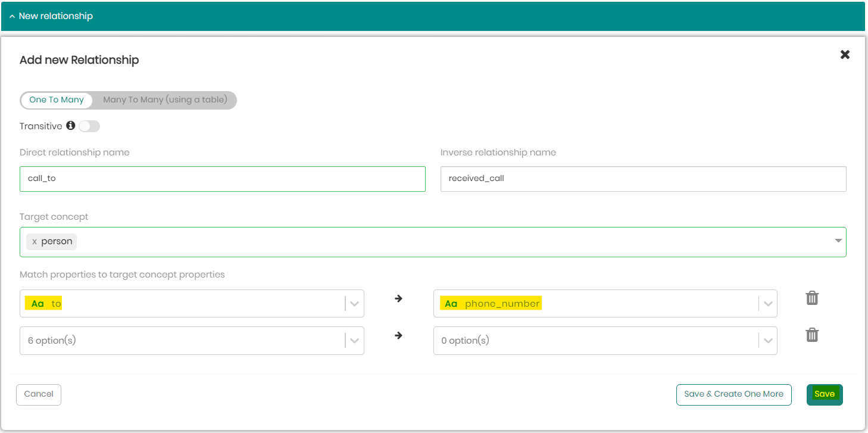
Task: Remove the person tag from Target concept
Action: [35, 241]
